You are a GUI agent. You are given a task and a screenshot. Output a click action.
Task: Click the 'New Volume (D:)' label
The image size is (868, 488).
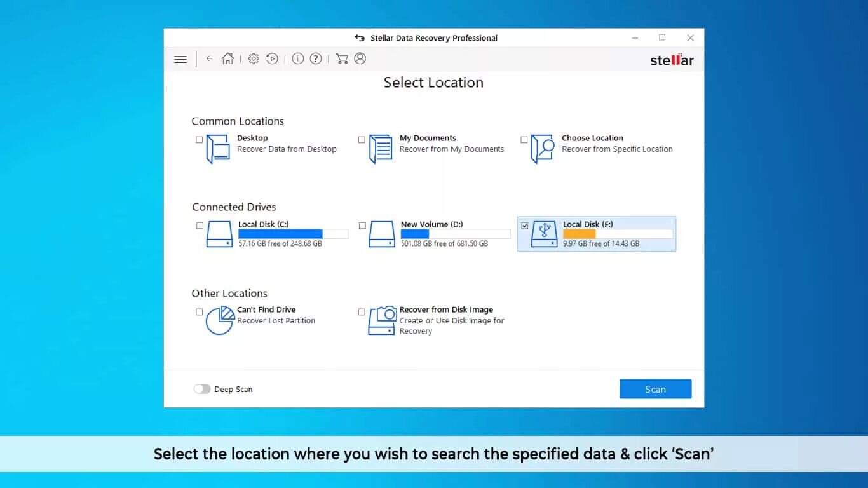coord(432,224)
